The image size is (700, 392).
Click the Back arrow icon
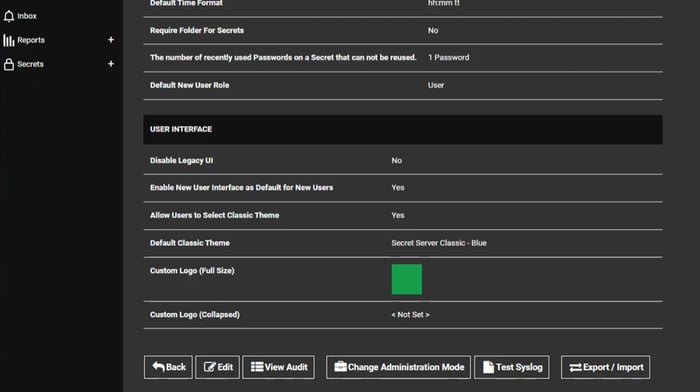coord(158,367)
